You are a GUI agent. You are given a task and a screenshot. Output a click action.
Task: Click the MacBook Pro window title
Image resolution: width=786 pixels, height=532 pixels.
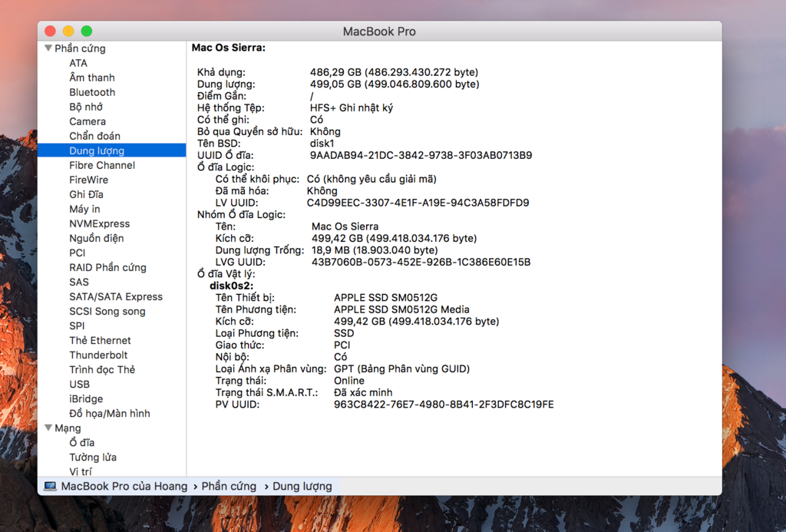pos(379,31)
